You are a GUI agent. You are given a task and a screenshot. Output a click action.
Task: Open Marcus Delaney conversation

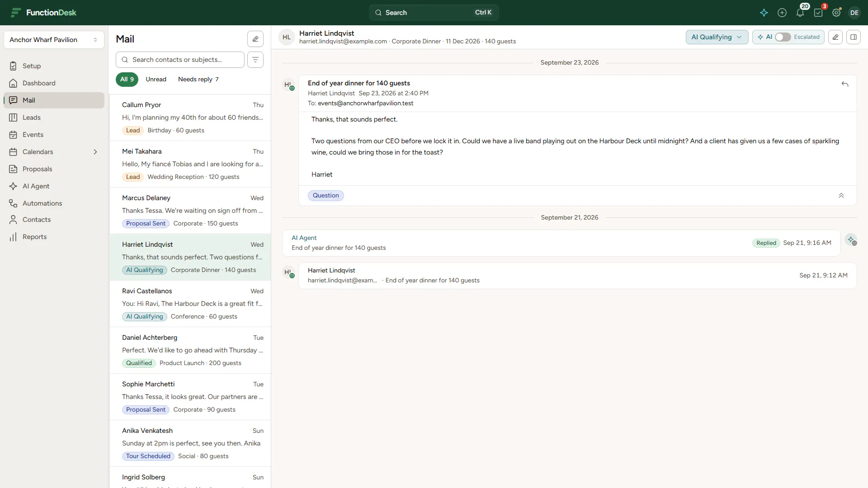[190, 211]
